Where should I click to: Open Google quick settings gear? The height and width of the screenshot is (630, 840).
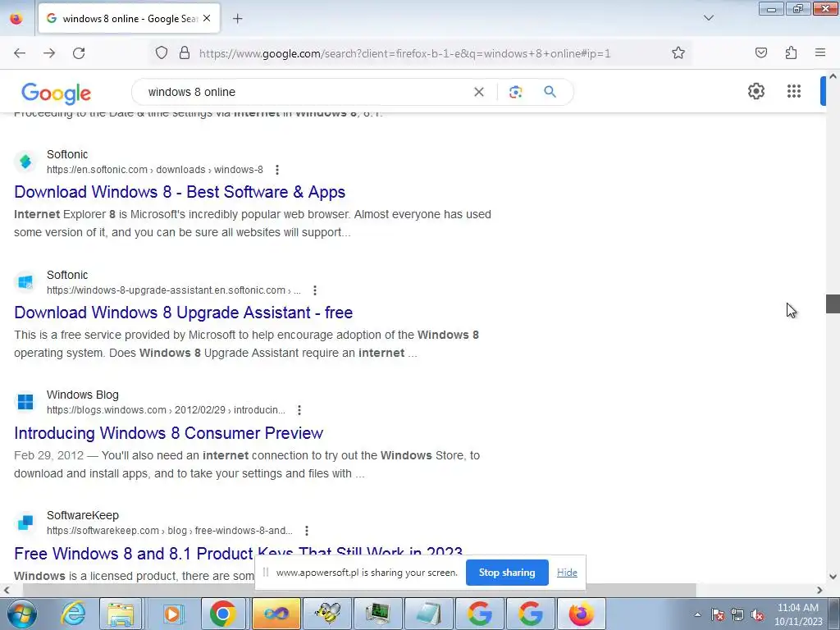tap(756, 92)
